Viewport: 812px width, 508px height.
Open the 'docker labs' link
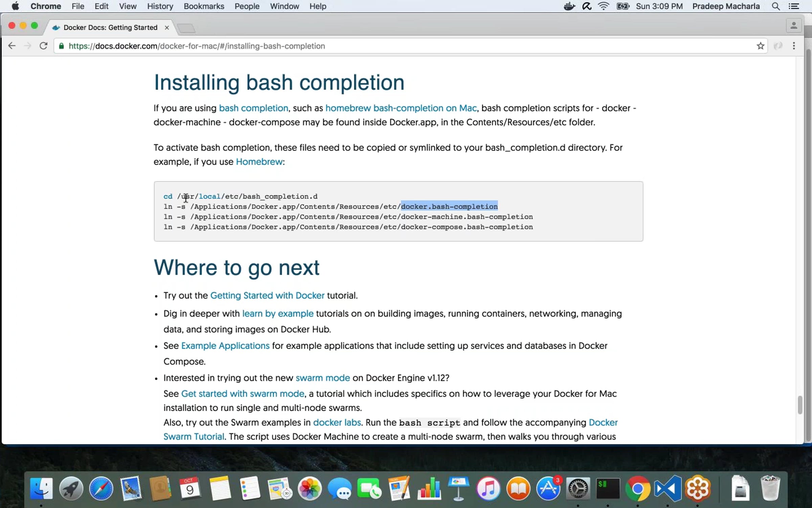pos(337,422)
